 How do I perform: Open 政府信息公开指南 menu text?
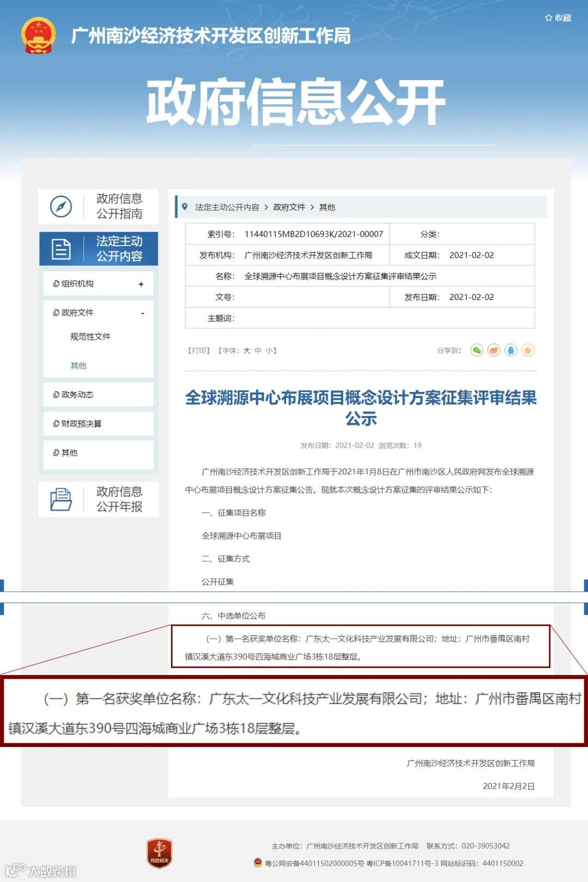119,206
